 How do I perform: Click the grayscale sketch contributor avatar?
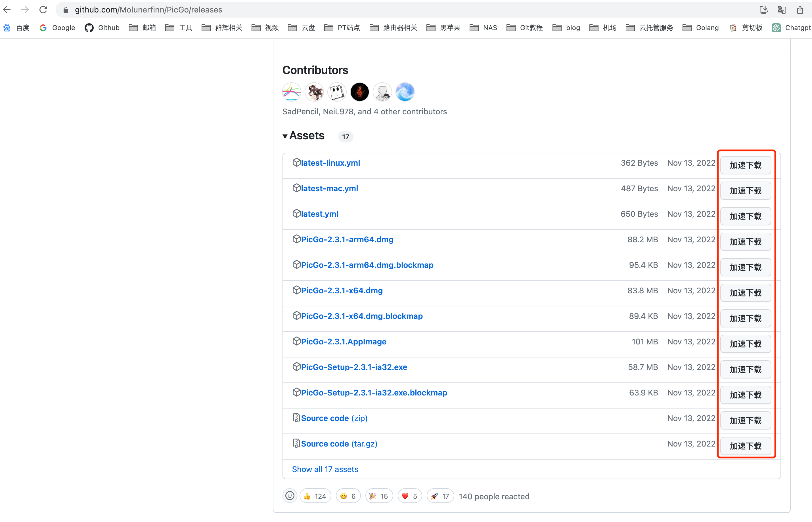(382, 92)
